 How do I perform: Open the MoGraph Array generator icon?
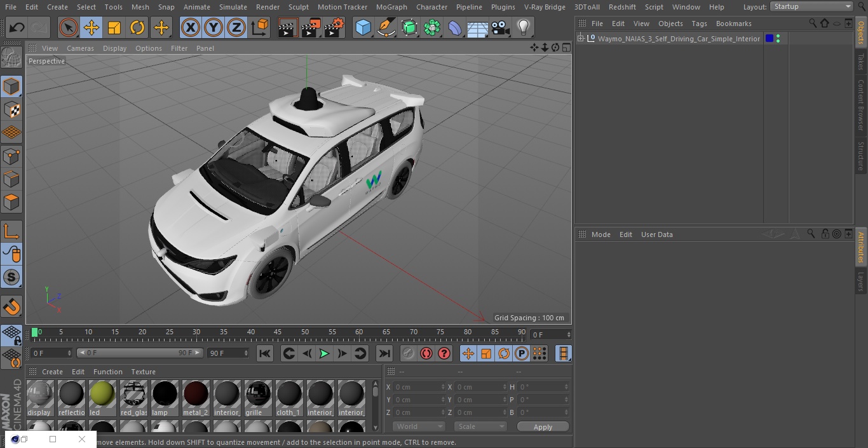tap(432, 27)
